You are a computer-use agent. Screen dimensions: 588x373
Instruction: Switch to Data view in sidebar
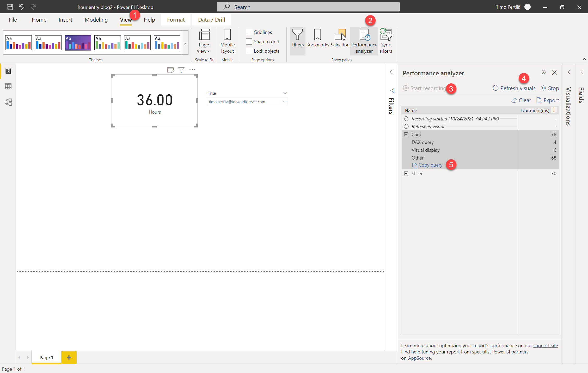coord(8,87)
